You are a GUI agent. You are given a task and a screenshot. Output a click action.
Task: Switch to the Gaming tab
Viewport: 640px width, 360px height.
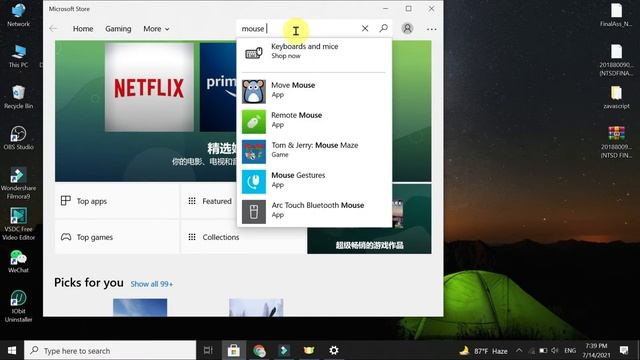(x=118, y=29)
